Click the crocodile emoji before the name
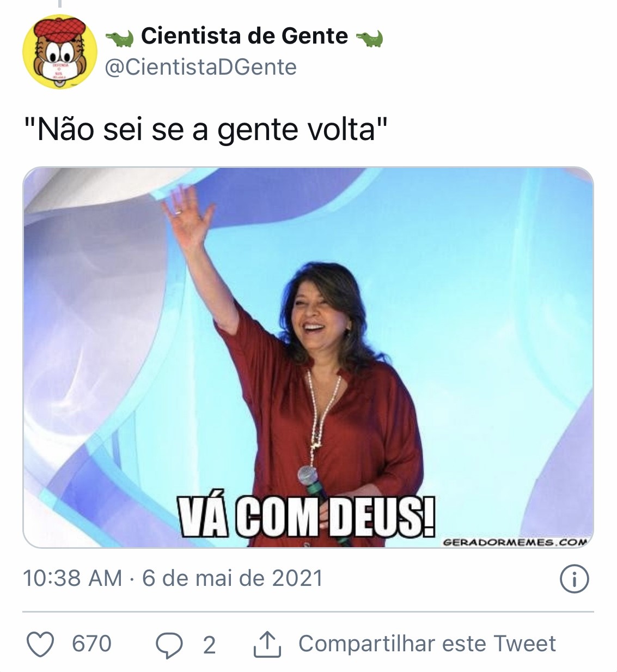Viewport: 617px width, 672px height. point(120,38)
